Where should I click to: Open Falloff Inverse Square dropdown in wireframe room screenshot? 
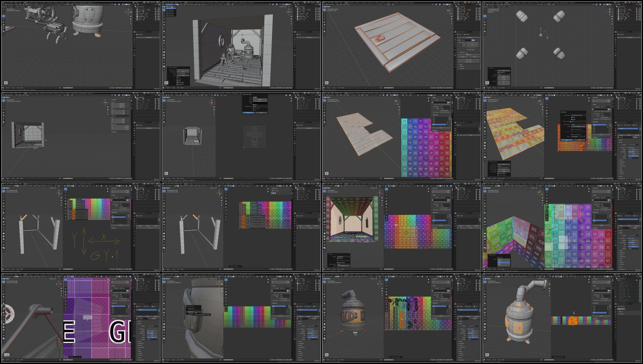(183, 74)
